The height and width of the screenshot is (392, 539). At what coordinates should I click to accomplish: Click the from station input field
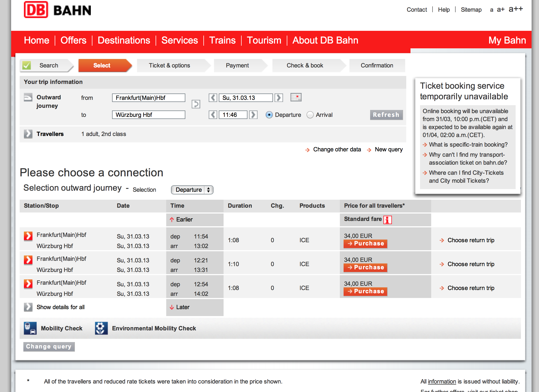149,98
